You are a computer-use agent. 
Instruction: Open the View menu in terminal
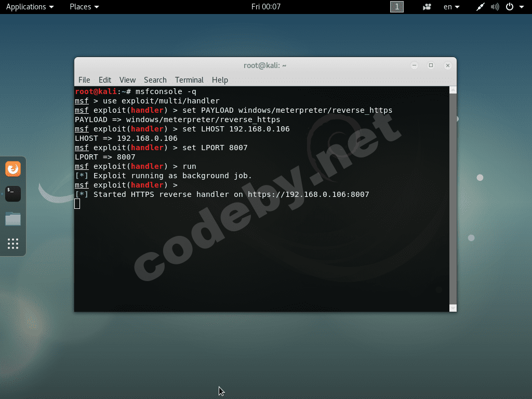(127, 80)
